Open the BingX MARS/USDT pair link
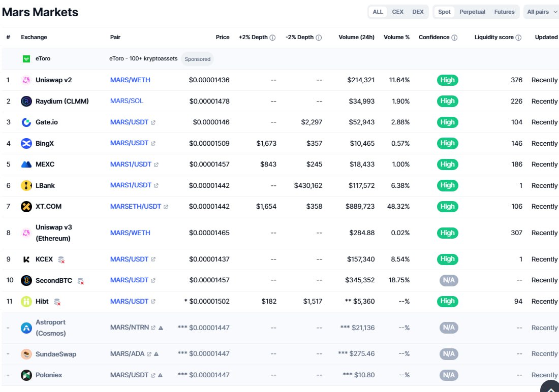The height and width of the screenshot is (392, 559). 129,143
